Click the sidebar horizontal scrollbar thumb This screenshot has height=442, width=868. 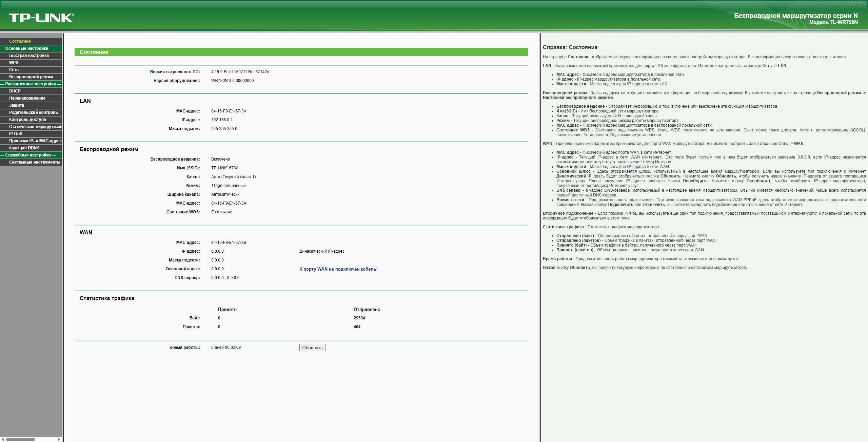pyautogui.click(x=20, y=439)
